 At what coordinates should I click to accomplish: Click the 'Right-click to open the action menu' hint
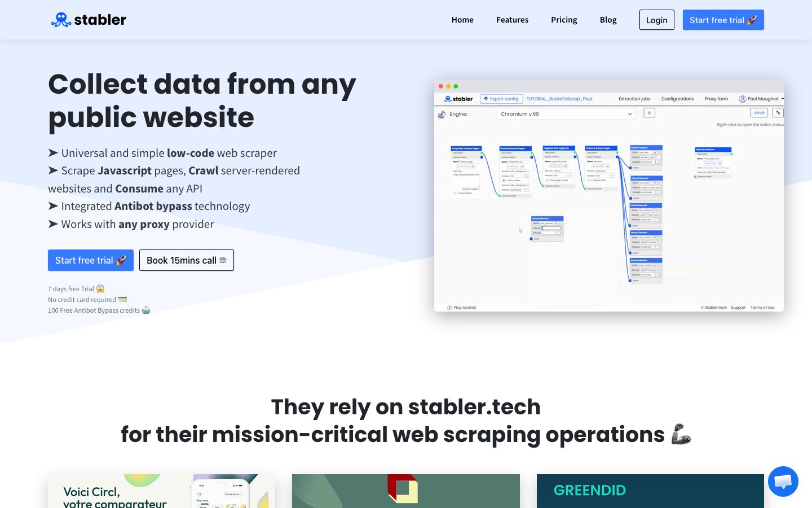coord(750,125)
